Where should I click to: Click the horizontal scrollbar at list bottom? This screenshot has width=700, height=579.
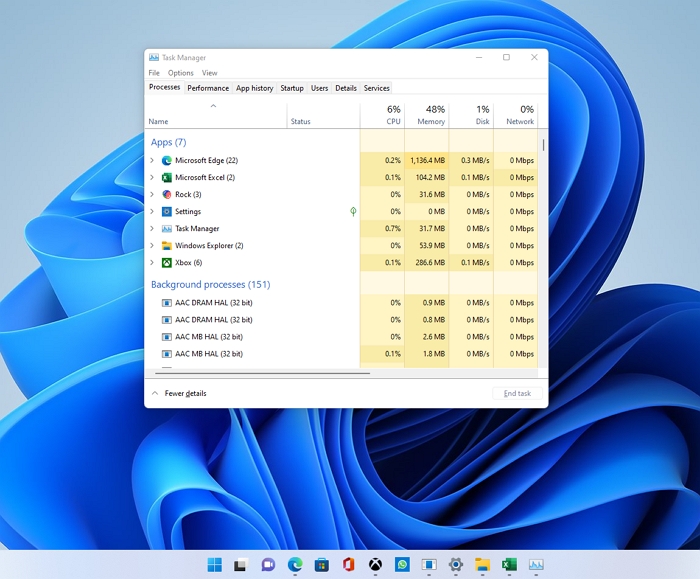262,373
